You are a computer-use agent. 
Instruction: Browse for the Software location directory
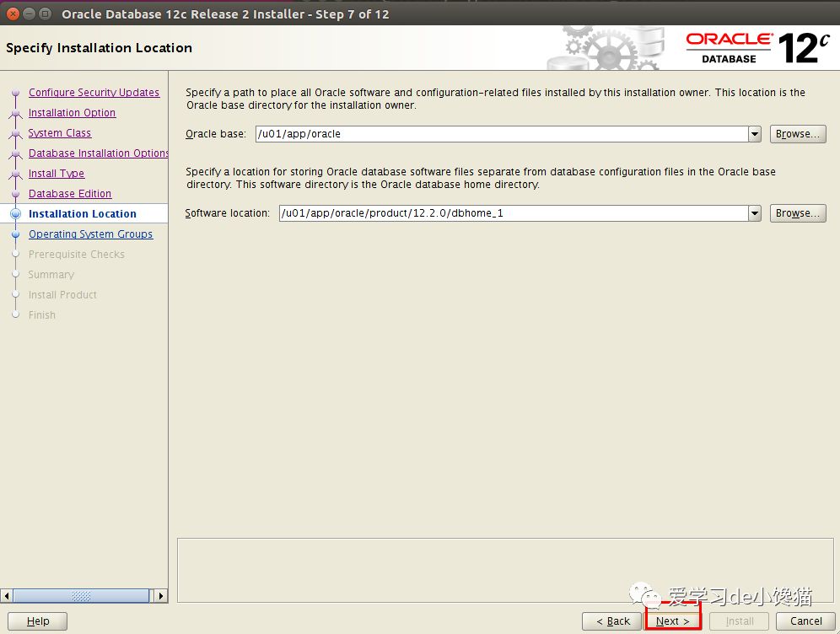click(798, 213)
